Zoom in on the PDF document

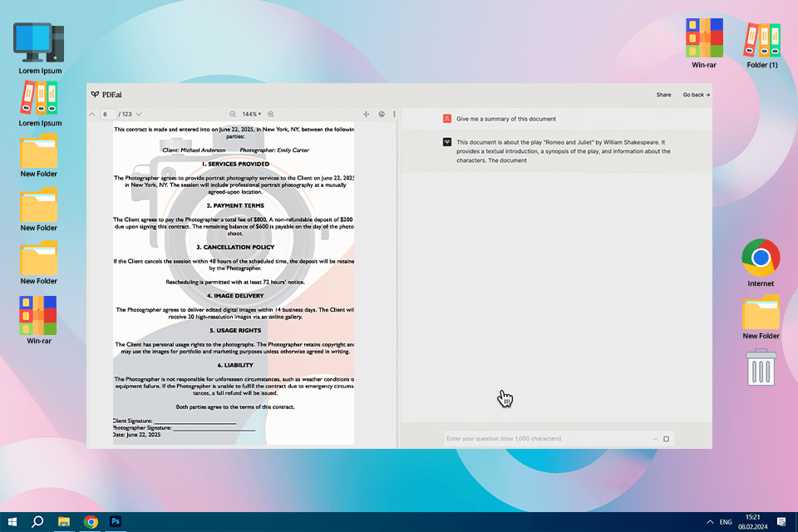point(271,114)
